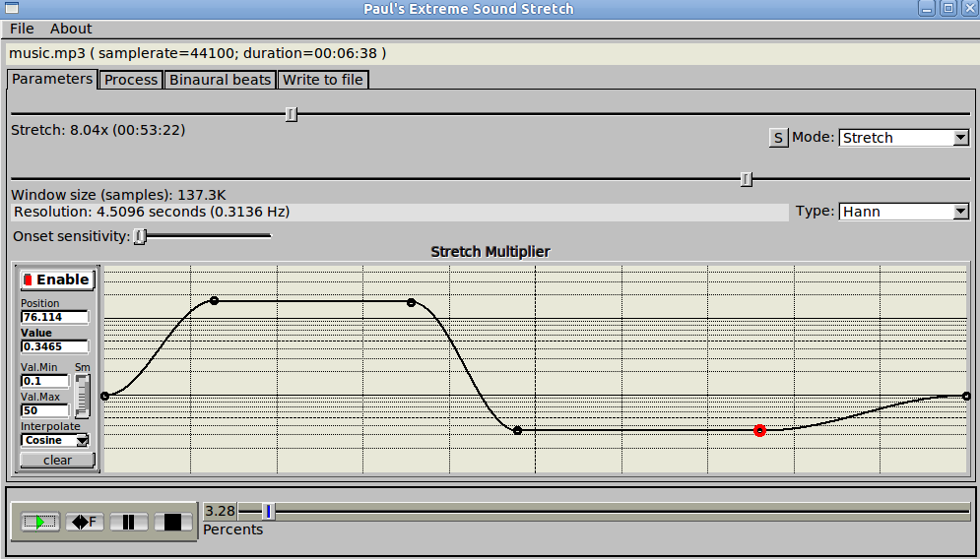This screenshot has width=980, height=559.
Task: Switch to the Binaural beats tab
Action: pyautogui.click(x=220, y=80)
